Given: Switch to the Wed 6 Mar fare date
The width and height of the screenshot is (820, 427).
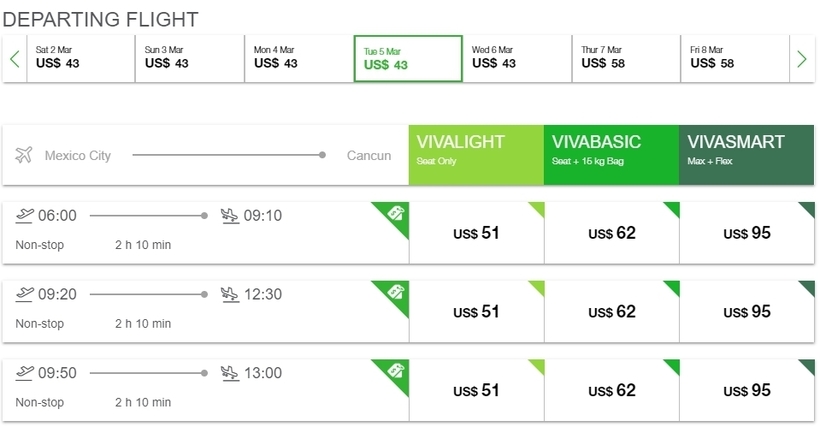Looking at the screenshot, I should click(x=517, y=59).
